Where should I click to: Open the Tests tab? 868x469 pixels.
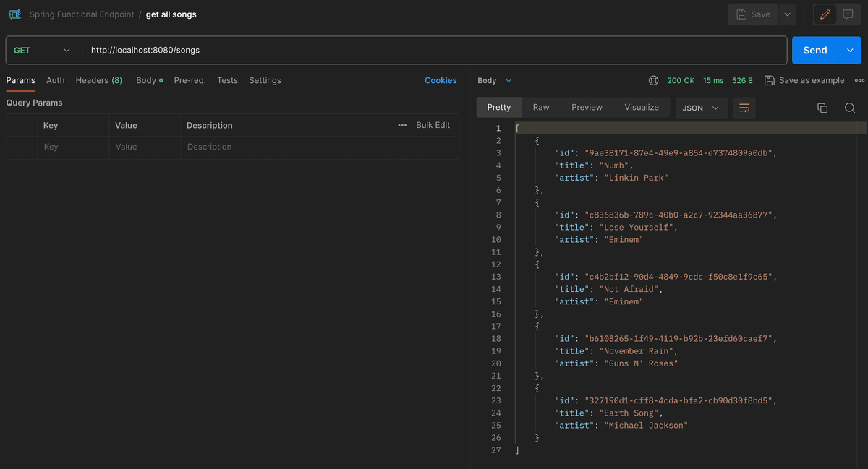[227, 80]
